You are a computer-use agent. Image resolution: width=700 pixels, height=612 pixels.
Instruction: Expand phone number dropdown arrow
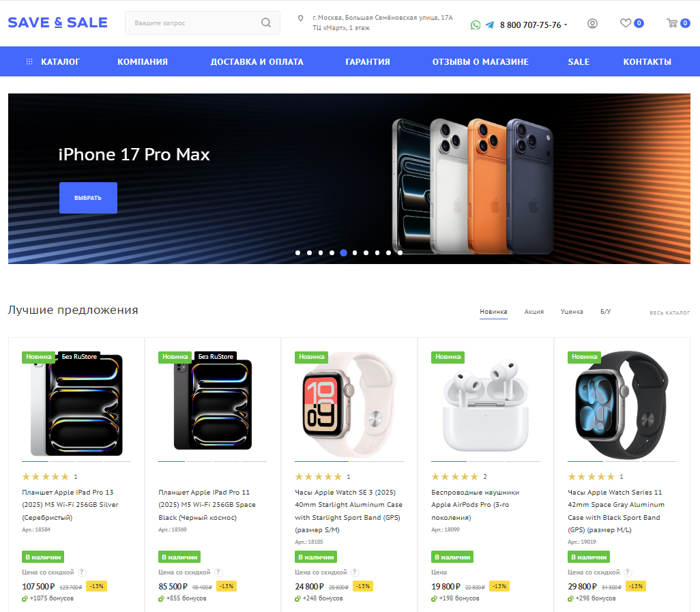(x=566, y=25)
